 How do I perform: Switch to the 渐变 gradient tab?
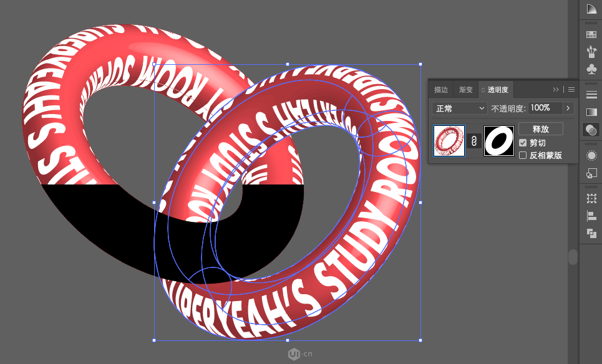click(466, 89)
